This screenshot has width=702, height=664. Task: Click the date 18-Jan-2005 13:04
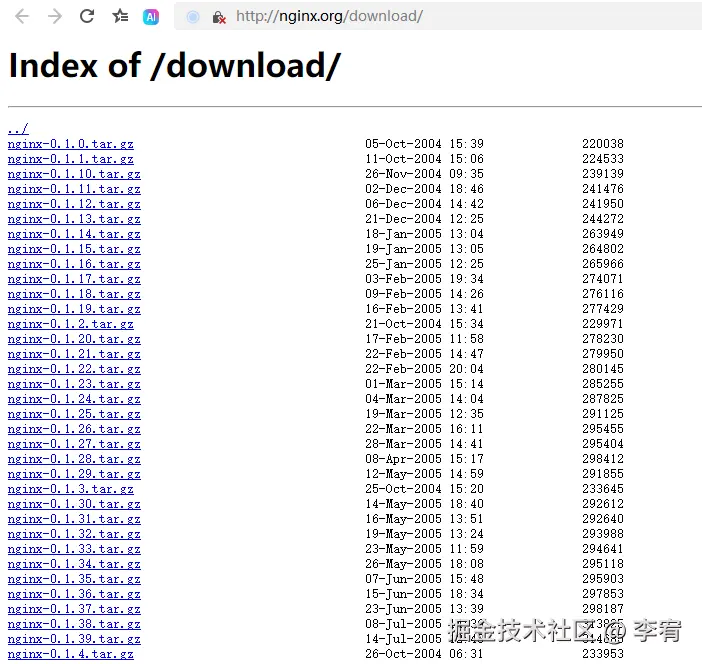[x=424, y=234]
